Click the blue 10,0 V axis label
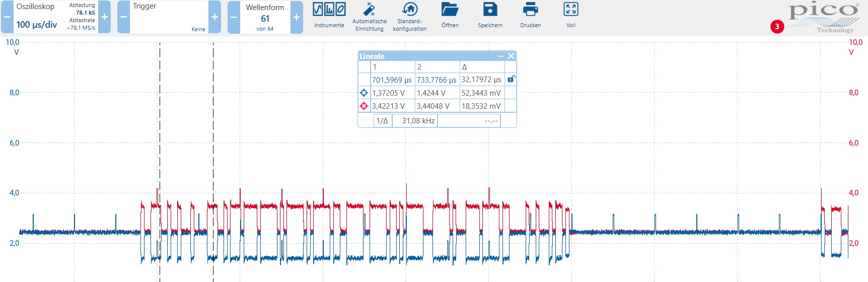 click(x=13, y=42)
